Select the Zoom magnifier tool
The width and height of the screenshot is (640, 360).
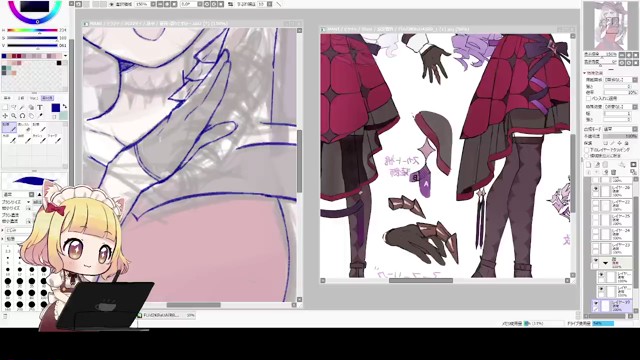(14, 116)
